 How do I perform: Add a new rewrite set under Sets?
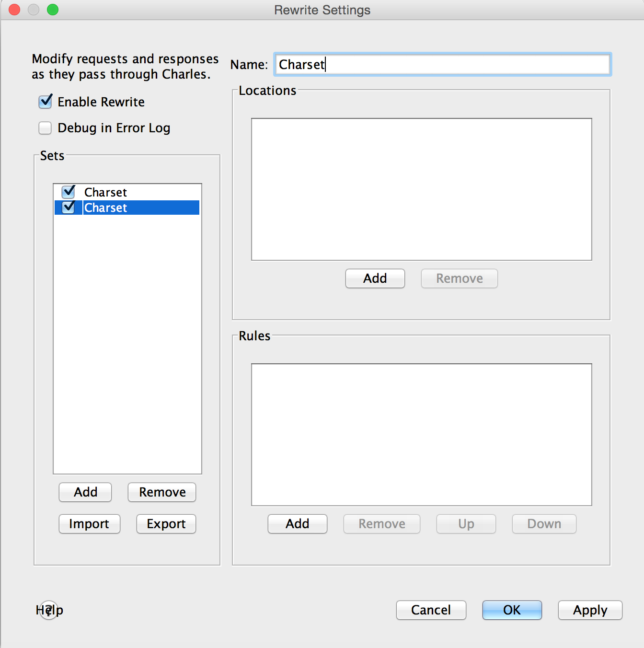85,492
